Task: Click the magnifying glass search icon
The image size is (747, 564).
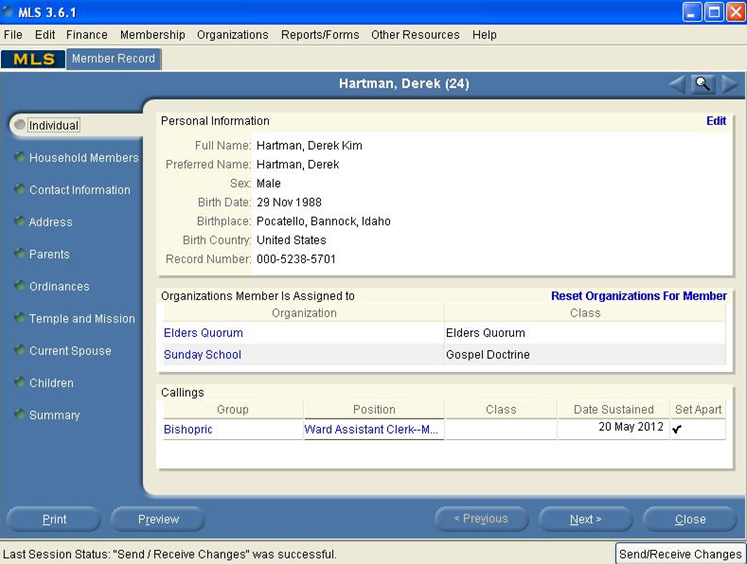Action: pyautogui.click(x=703, y=84)
